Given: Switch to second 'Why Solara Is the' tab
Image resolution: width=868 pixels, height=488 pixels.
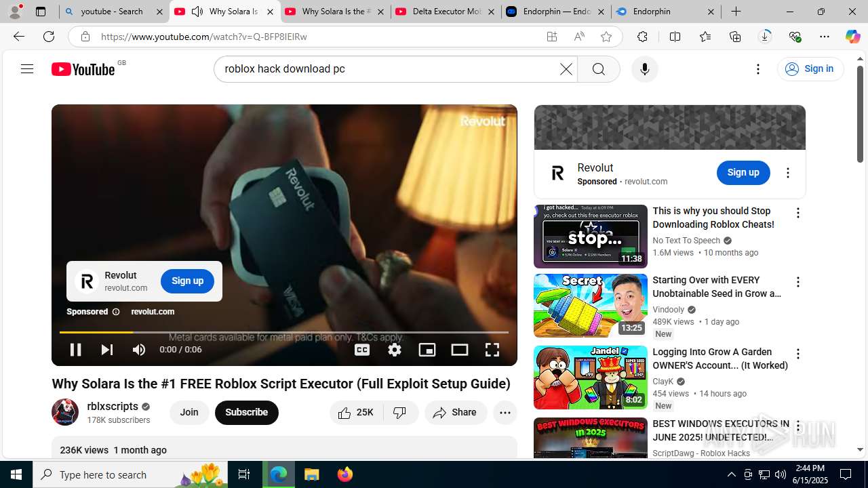Looking at the screenshot, I should point(335,12).
